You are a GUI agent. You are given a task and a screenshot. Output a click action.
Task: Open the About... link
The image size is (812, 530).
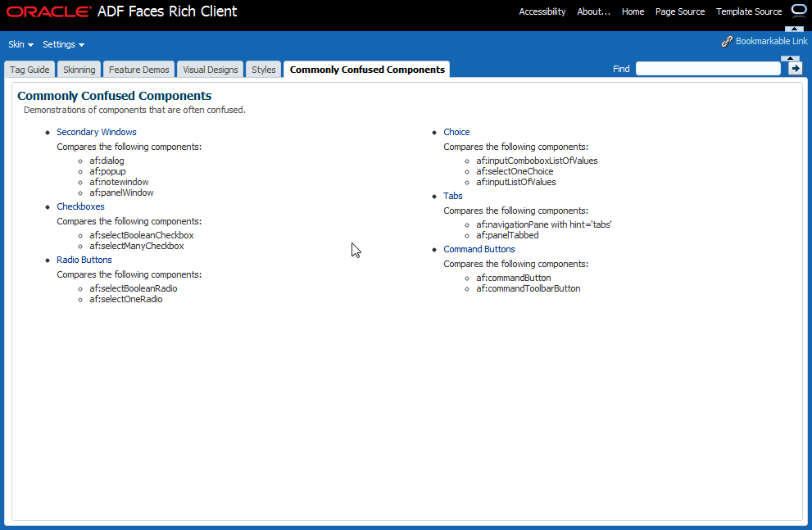pos(594,11)
